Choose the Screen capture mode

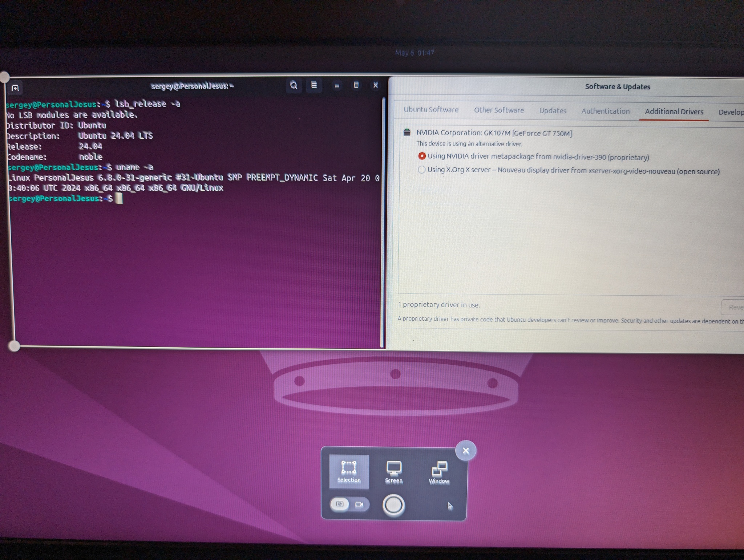[x=394, y=472]
